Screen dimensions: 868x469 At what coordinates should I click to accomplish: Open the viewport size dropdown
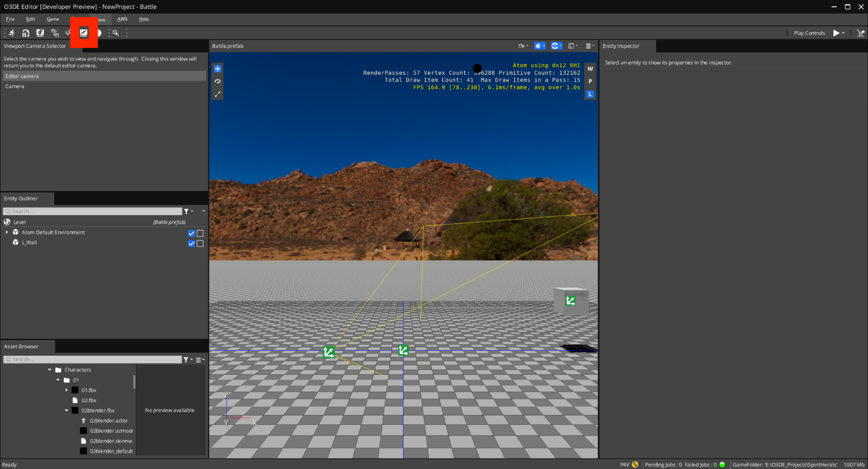click(x=573, y=46)
